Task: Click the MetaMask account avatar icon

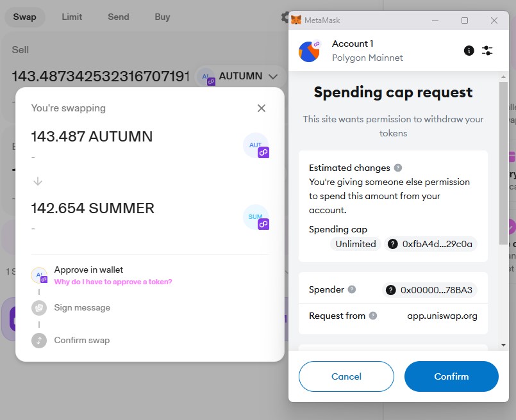Action: pos(310,51)
